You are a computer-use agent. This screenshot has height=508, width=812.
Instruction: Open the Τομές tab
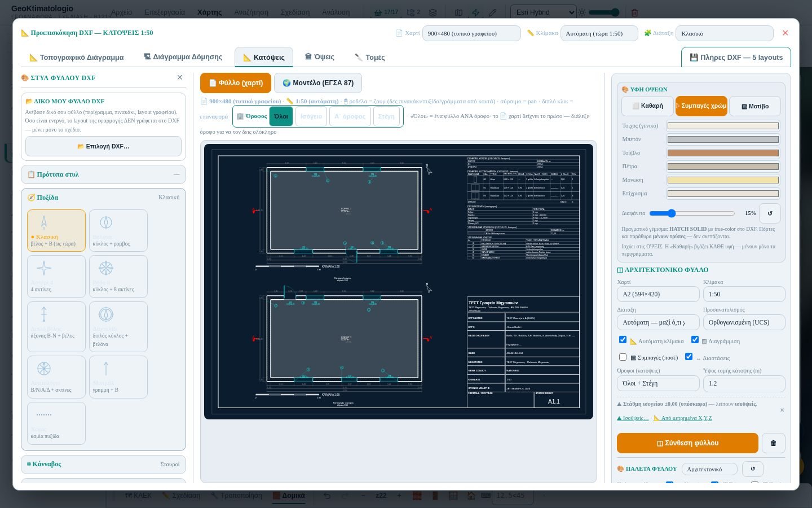[369, 57]
